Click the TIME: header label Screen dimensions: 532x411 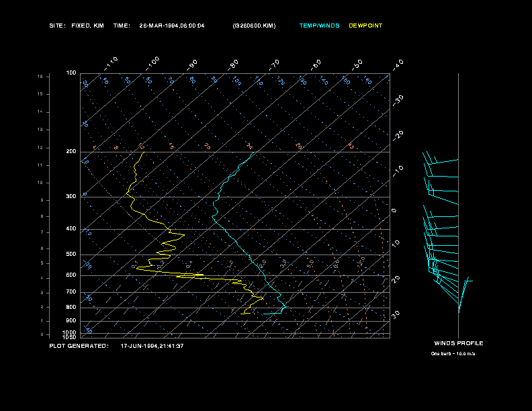click(122, 26)
